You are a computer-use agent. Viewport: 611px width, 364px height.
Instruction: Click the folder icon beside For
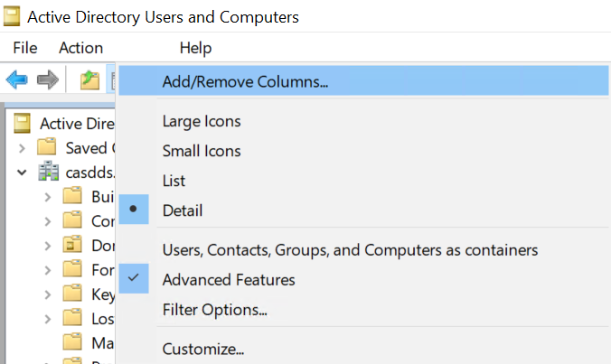(72, 268)
